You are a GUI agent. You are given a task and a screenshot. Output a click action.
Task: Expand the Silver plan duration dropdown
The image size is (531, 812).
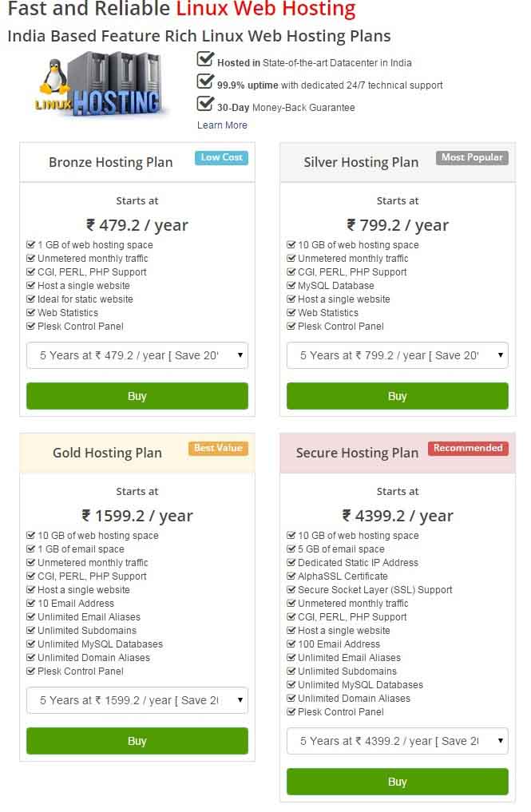[x=398, y=355]
